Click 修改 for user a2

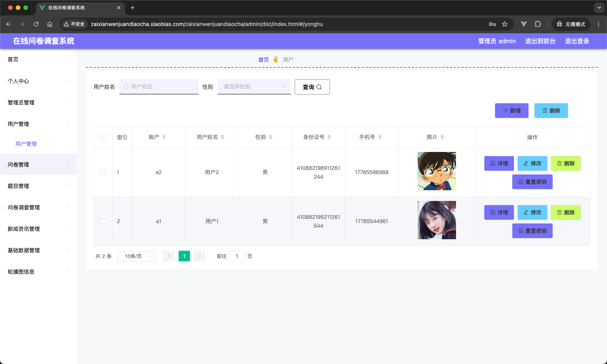532,163
